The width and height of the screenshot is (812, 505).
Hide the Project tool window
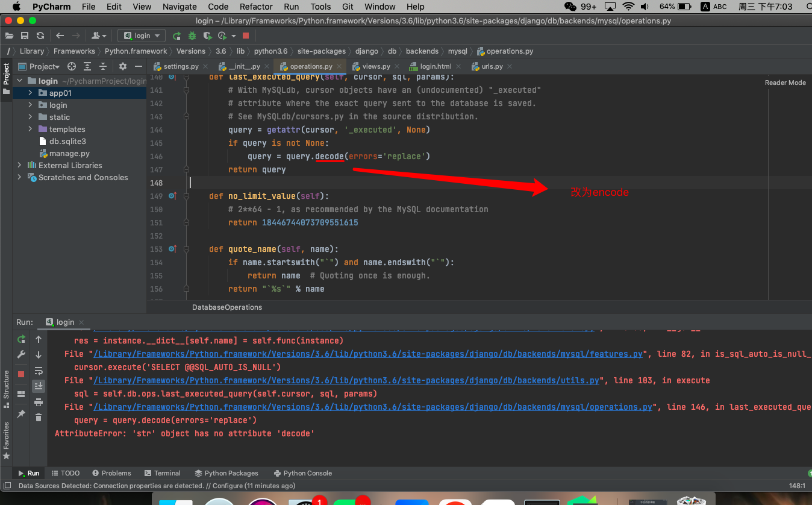click(x=139, y=66)
